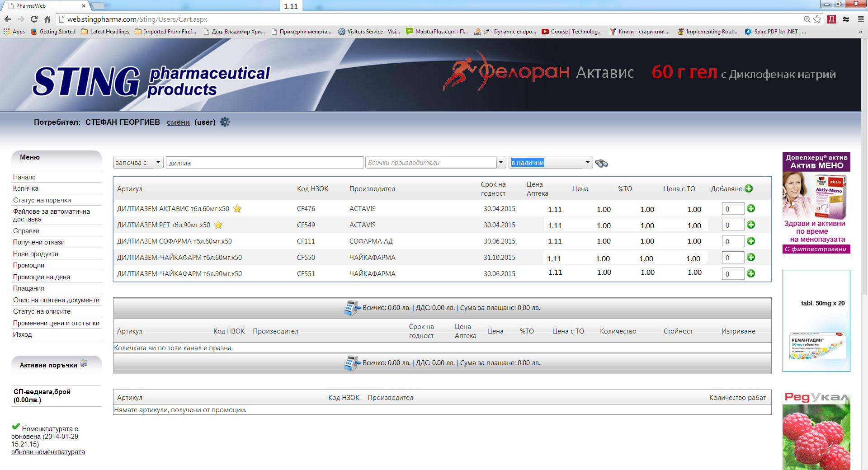Open Статус на поръчки menu item
Screen dimensions: 868x470
coord(42,200)
